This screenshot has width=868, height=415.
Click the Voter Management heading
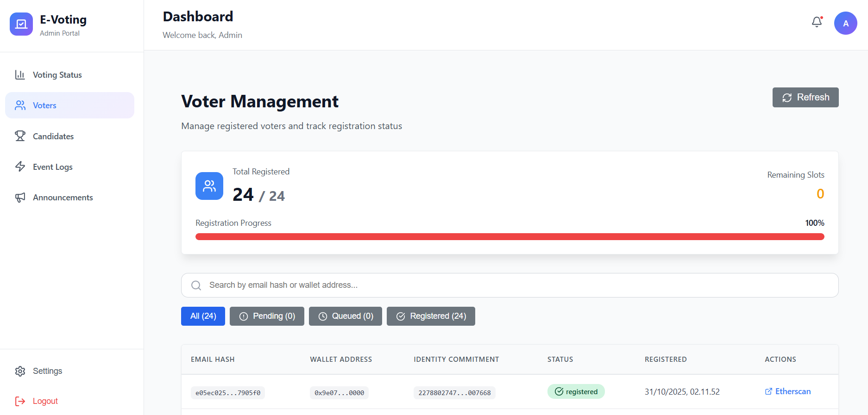tap(260, 101)
